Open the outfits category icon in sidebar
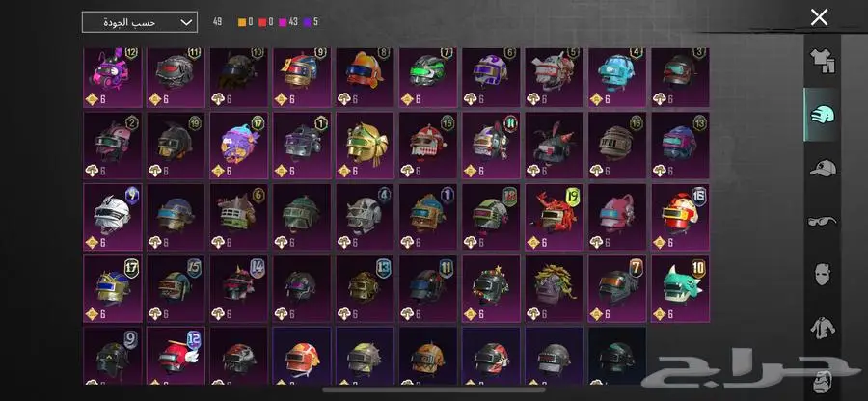Screen dimensions: 868x401 (x=822, y=61)
